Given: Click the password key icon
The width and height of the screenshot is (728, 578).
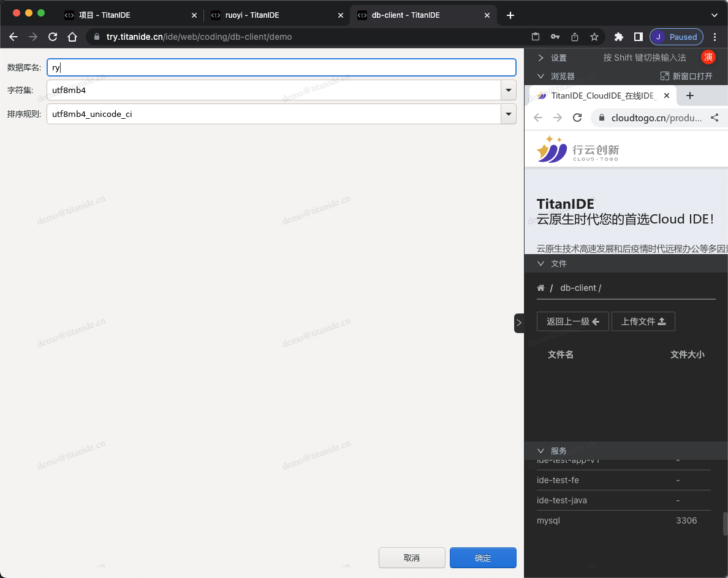Looking at the screenshot, I should (x=555, y=37).
